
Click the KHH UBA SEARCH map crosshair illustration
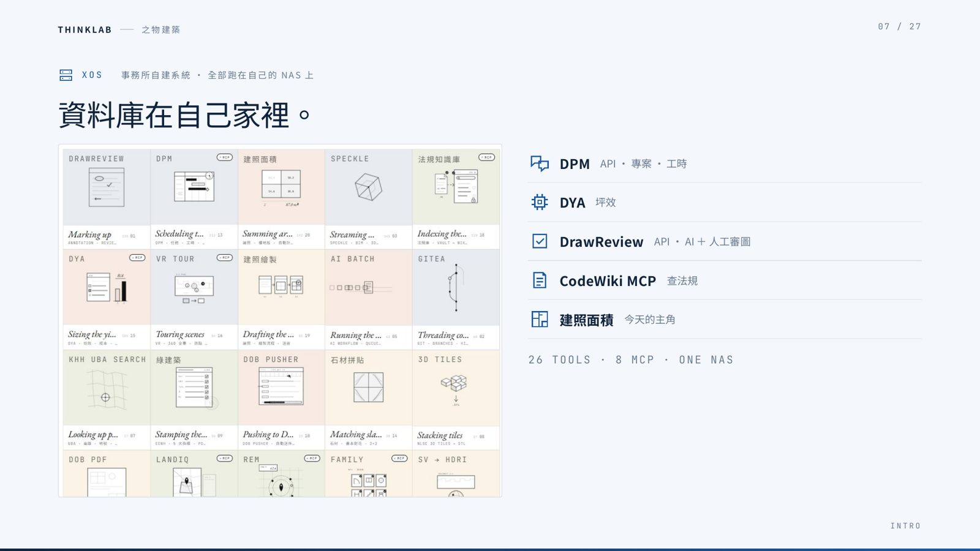pos(106,391)
